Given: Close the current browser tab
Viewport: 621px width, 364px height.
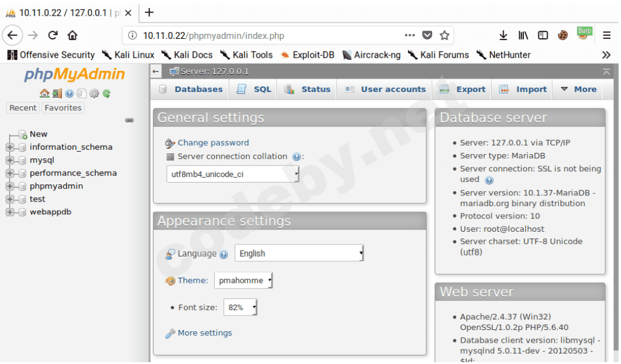Looking at the screenshot, I should 128,13.
